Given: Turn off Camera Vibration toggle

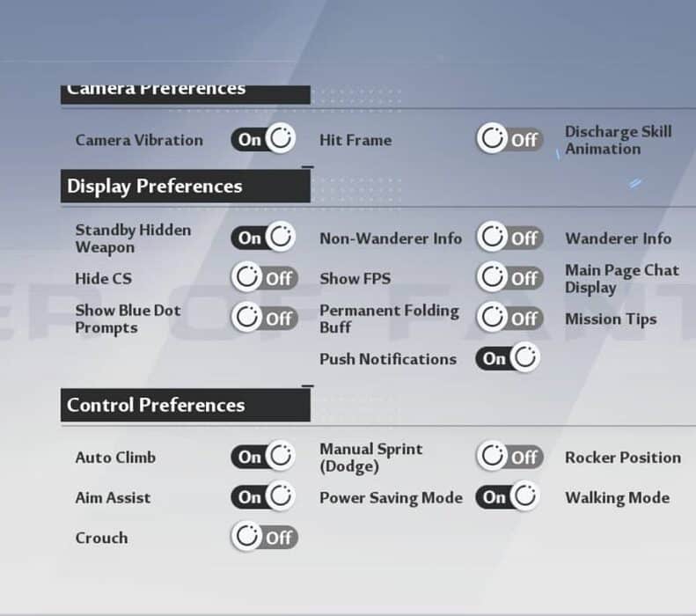Looking at the screenshot, I should click(x=263, y=139).
